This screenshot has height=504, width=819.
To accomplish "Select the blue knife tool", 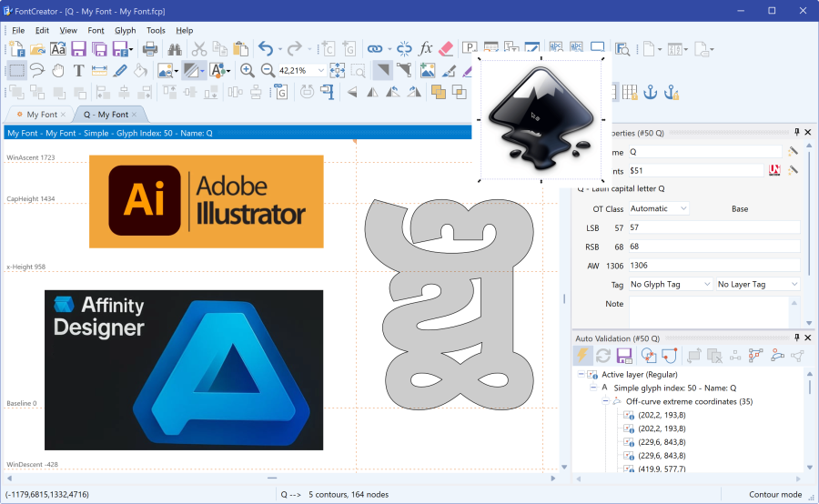I will [x=120, y=70].
